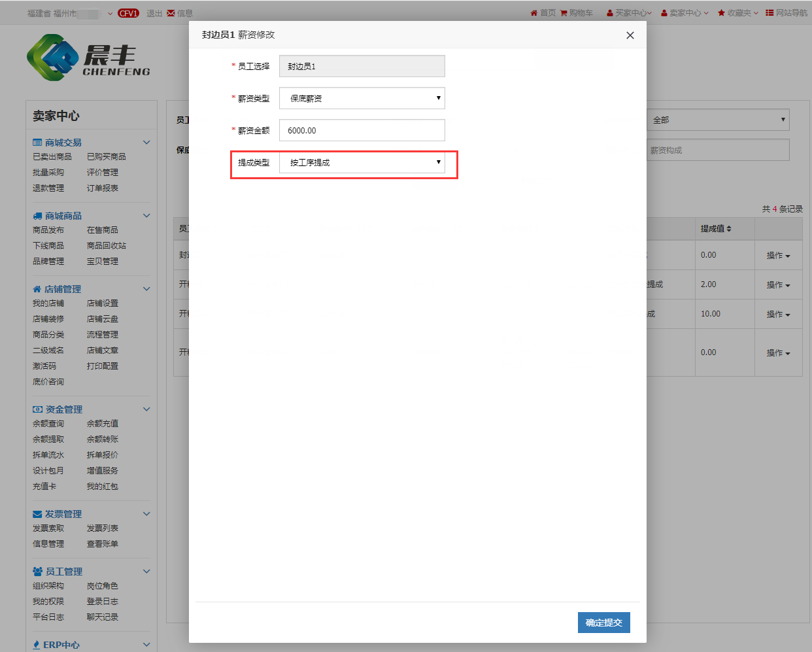Click the 薪资金额 input field
Image resolution: width=812 pixels, height=652 pixels.
362,130
